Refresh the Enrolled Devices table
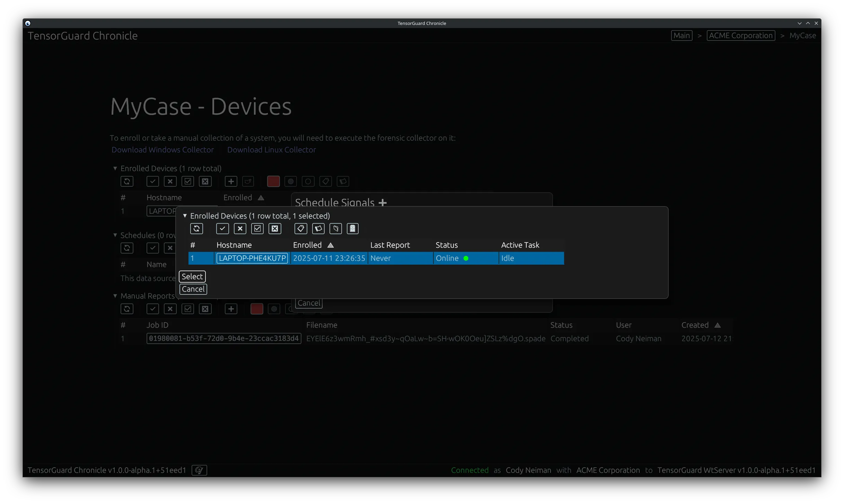 pyautogui.click(x=127, y=181)
